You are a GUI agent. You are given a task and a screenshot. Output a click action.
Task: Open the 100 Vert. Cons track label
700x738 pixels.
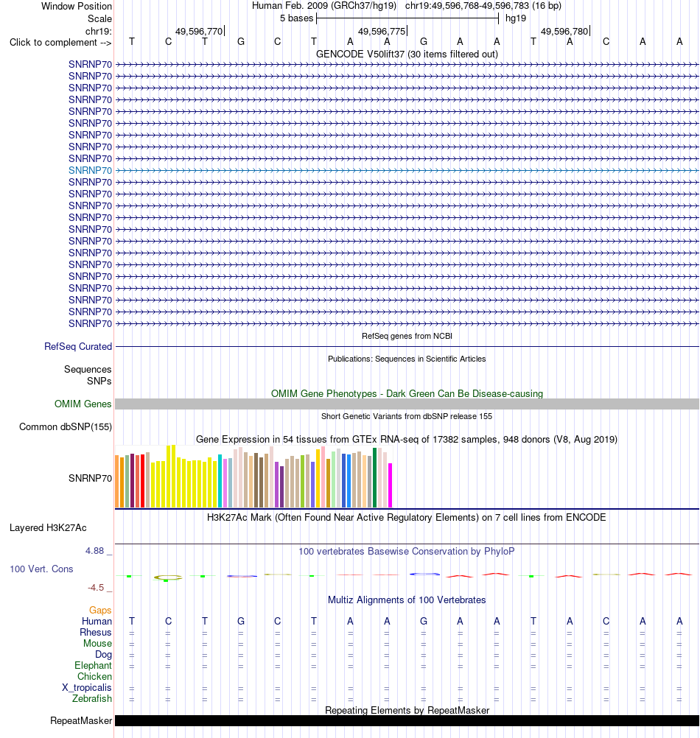click(x=41, y=569)
